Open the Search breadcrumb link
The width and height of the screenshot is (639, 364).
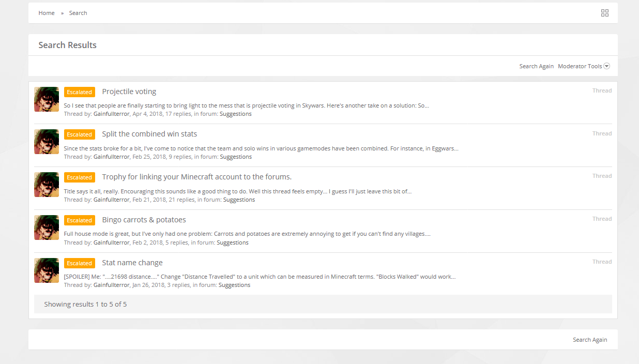point(78,13)
